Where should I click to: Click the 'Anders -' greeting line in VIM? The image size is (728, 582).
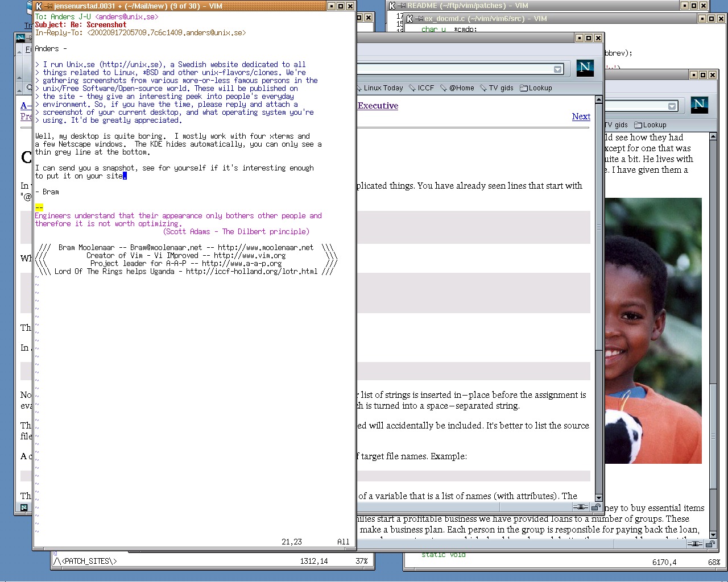coord(51,49)
